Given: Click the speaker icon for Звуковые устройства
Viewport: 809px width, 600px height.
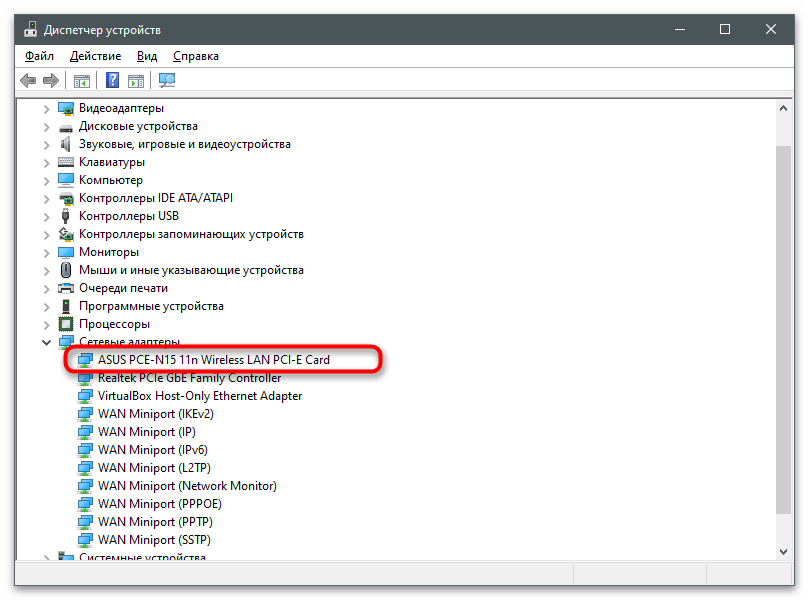Looking at the screenshot, I should [x=66, y=144].
